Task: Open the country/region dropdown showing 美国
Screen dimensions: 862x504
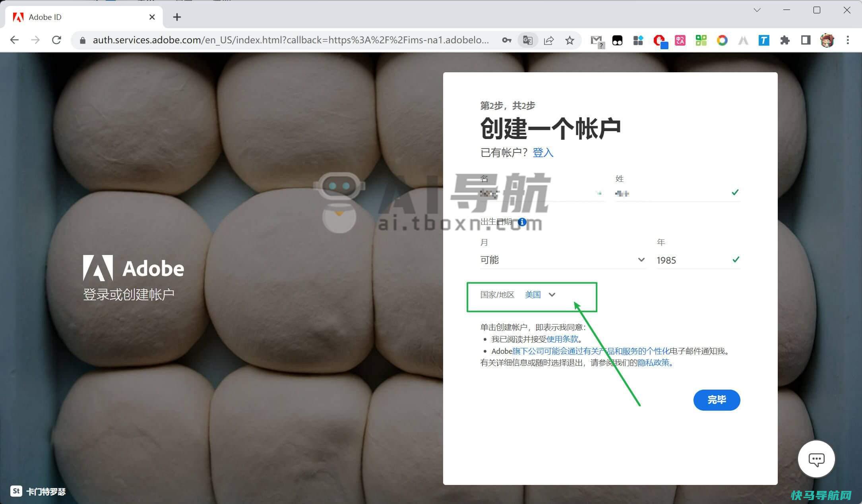Action: (540, 295)
